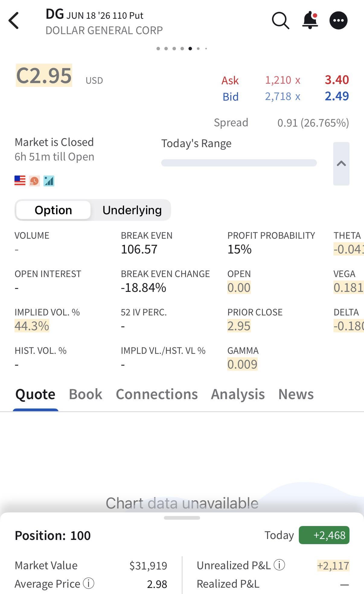Tap the Today's Range bar

pyautogui.click(x=239, y=163)
